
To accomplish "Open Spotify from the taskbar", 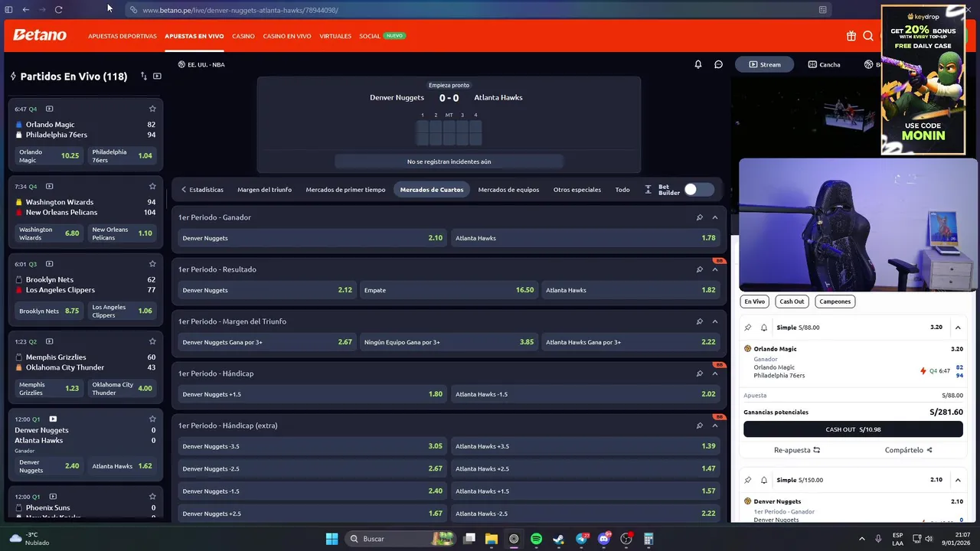I will coord(536,539).
